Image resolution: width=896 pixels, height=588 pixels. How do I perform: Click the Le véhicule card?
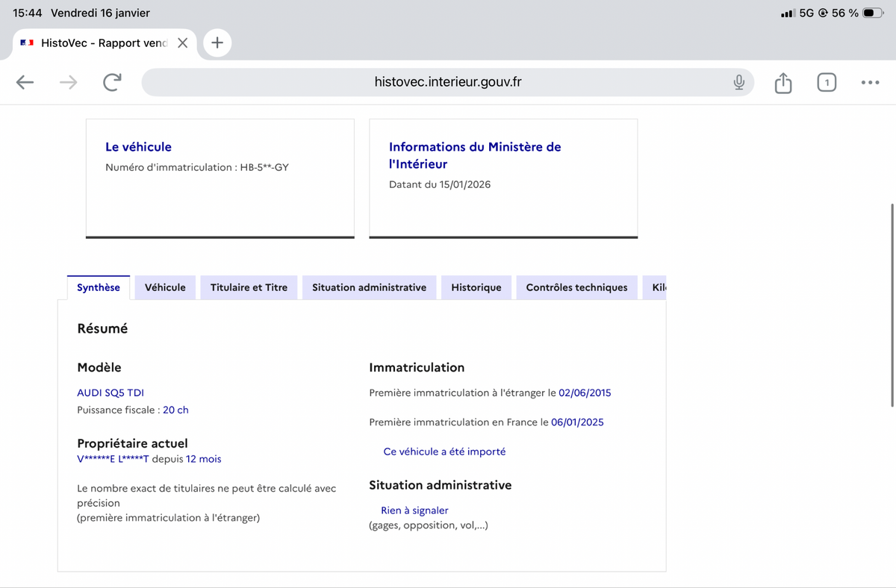(x=220, y=178)
